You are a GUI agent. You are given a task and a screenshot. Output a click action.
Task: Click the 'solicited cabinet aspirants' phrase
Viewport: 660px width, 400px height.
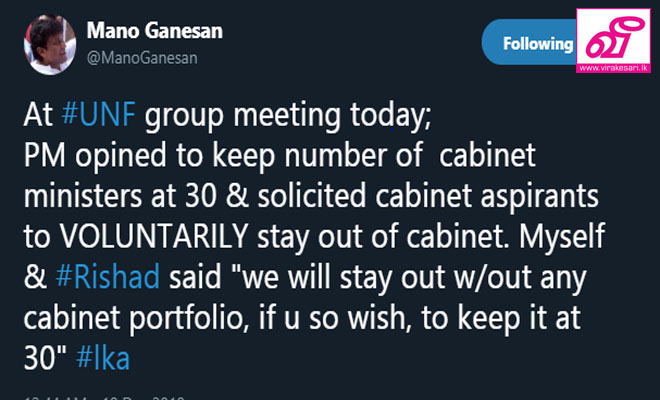428,197
